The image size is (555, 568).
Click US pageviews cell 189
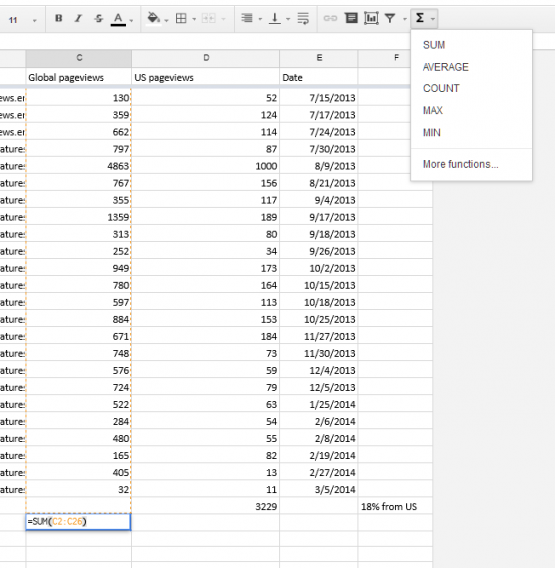coord(206,217)
